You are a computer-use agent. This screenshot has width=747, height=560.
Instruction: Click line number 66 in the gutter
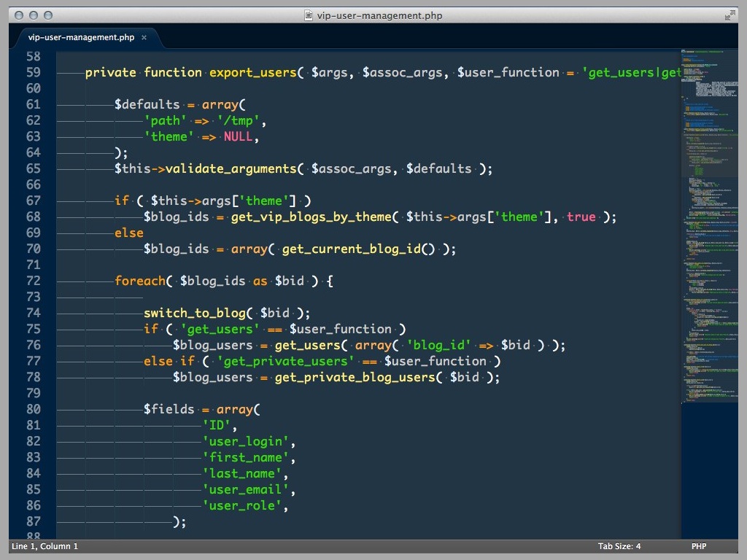pos(34,184)
